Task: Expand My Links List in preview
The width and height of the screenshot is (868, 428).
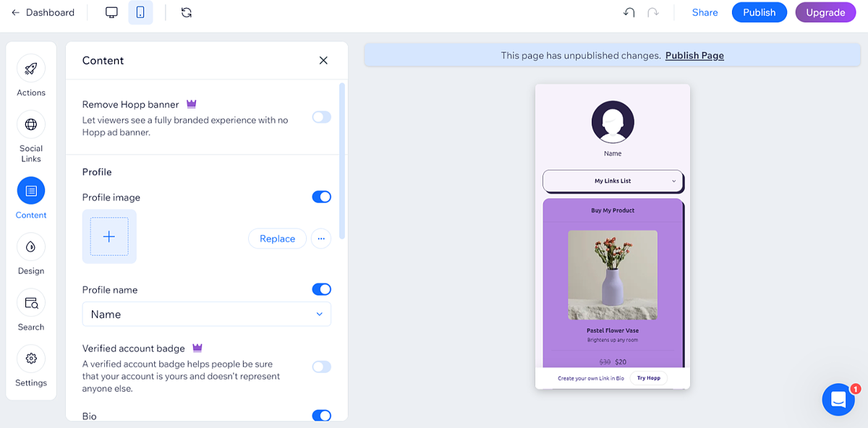Action: pos(613,181)
